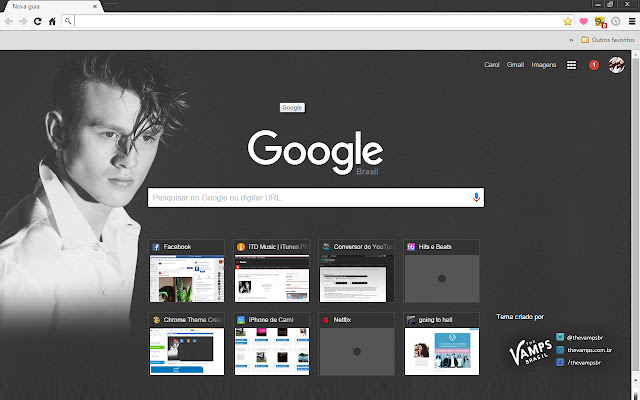
Task: Close the Nova guia tab
Action: click(95, 7)
